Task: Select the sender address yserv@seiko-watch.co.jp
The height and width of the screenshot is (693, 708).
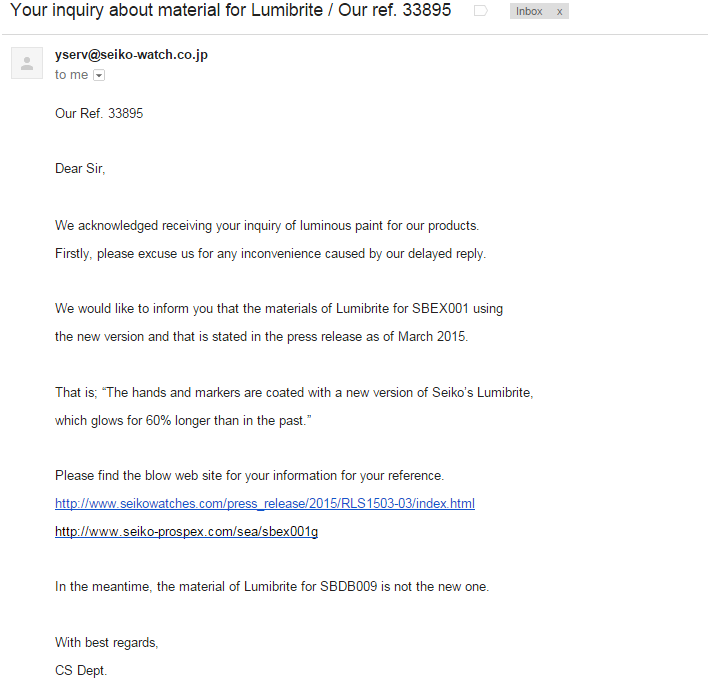Action: [x=131, y=55]
